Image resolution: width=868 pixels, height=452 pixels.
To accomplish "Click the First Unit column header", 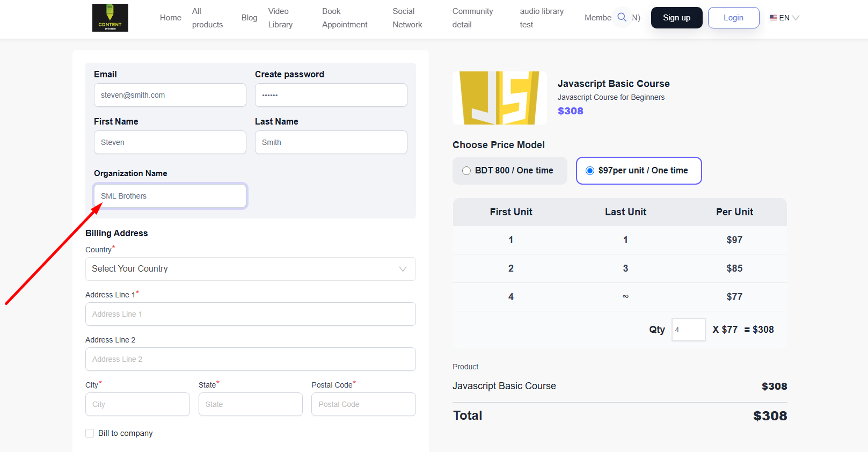I will point(511,212).
